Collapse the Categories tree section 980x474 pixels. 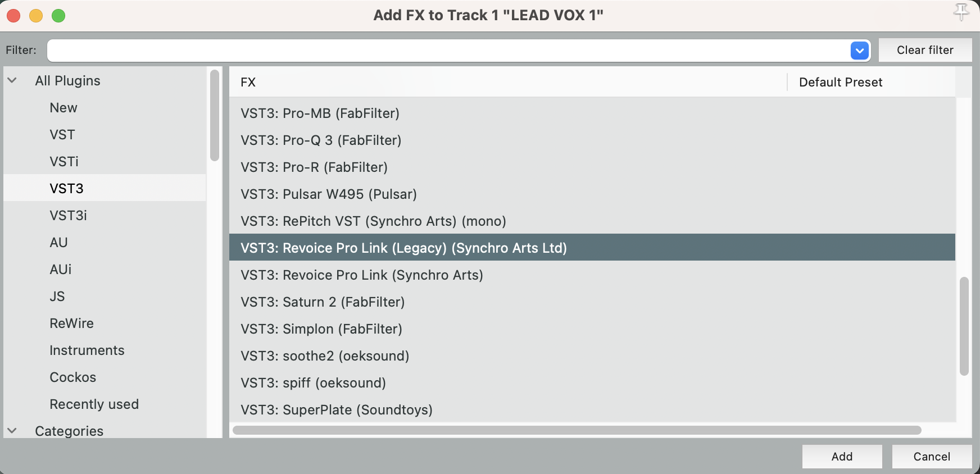pos(12,431)
